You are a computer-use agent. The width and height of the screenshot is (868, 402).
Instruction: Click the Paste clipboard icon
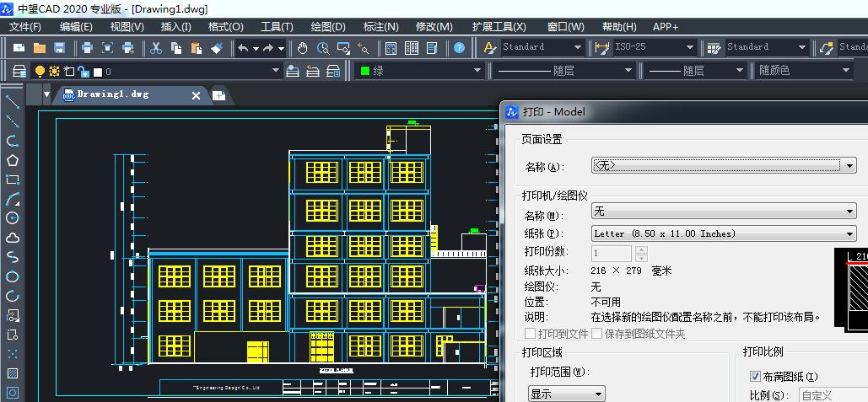click(196, 48)
